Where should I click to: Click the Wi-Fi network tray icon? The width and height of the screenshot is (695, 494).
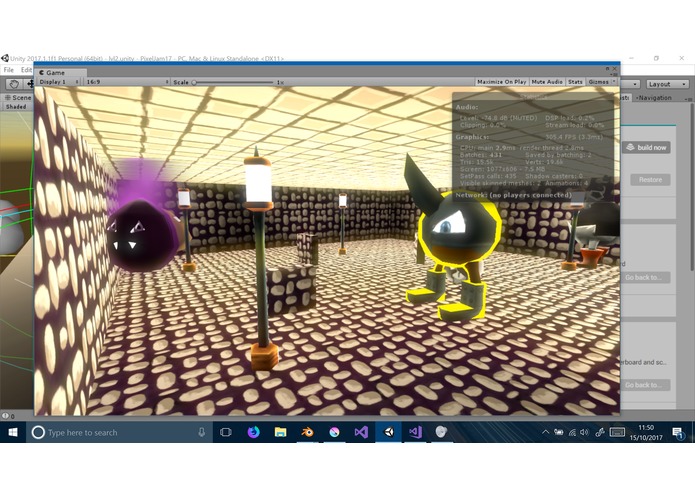tap(572, 432)
